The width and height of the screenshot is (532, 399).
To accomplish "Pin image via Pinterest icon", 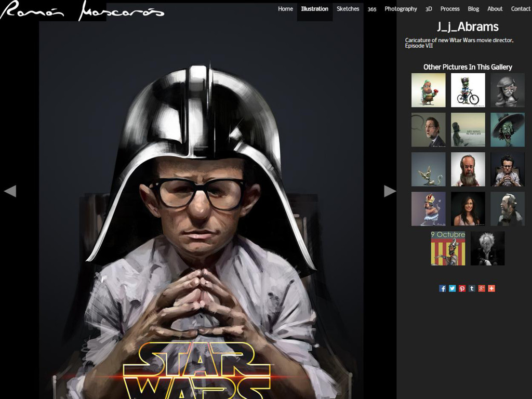I will pos(462,288).
